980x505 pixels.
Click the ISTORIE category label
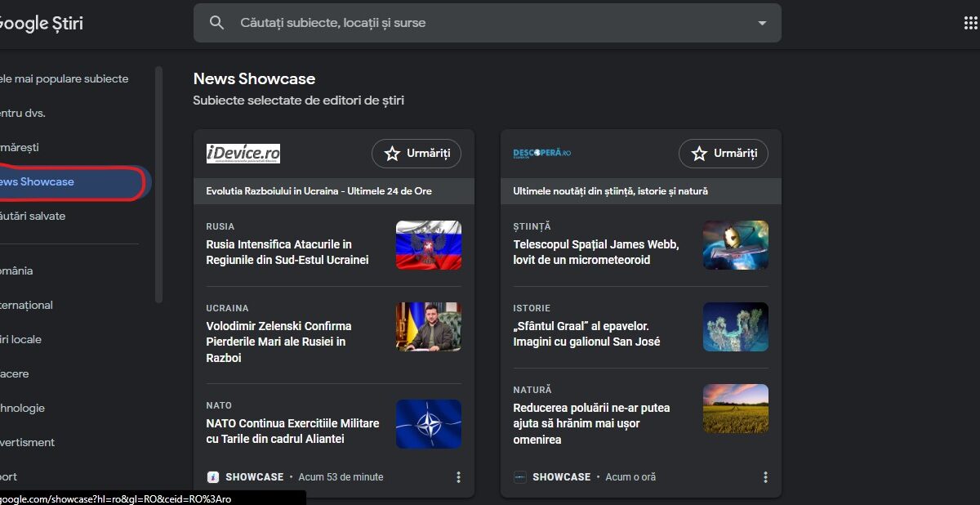click(x=532, y=308)
